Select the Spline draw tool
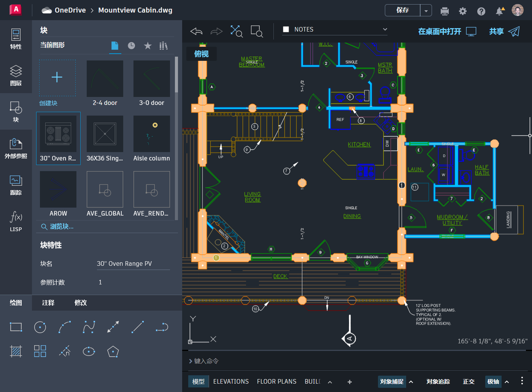Viewport: 532px width, 392px height. 89,327
